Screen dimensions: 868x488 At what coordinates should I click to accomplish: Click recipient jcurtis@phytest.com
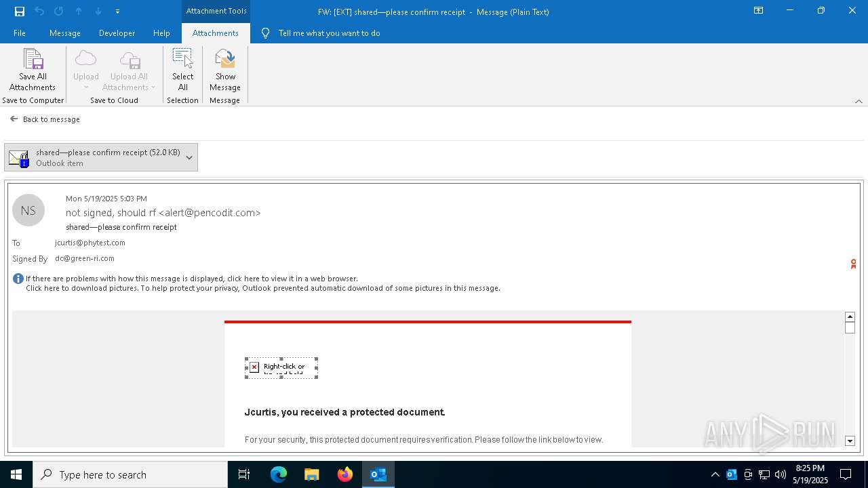[90, 243]
